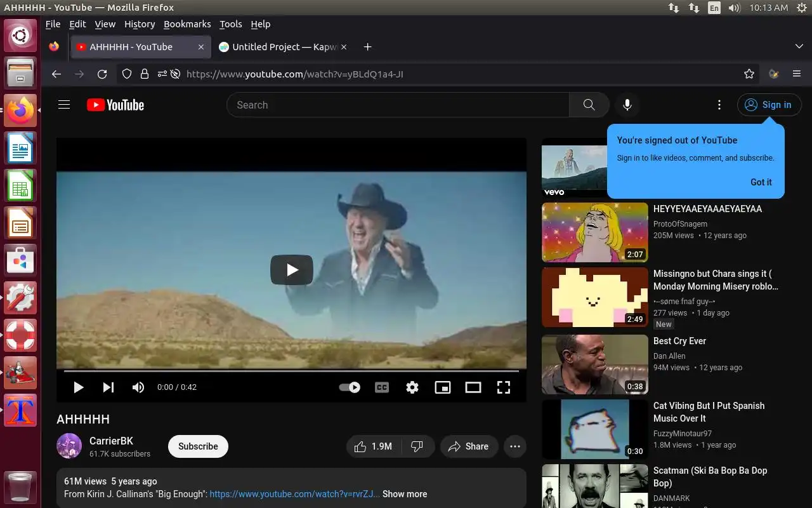
Task: Open Cat Vibing But I Put Spanish Music title
Action: 709,412
